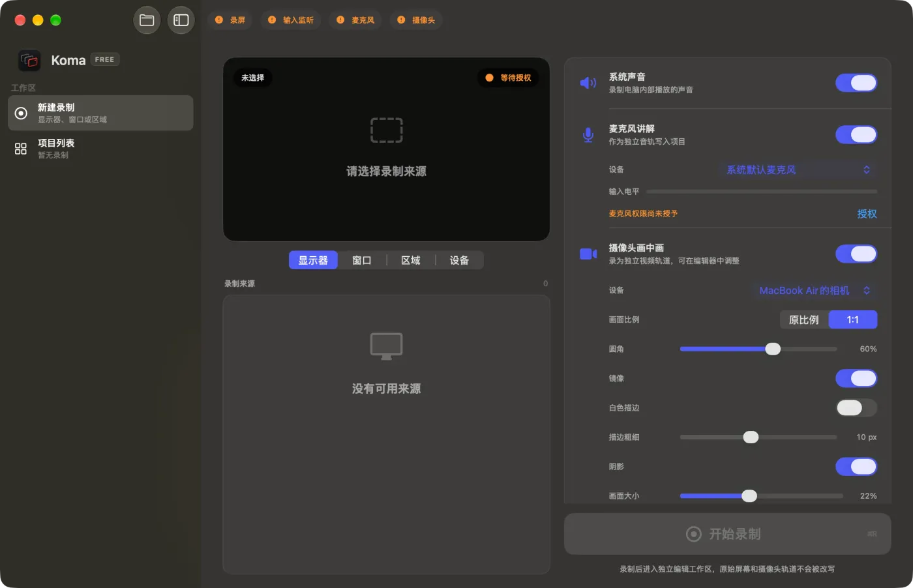Viewport: 913px width, 588px height.
Task: Switch to the 区域 source tab
Action: point(411,260)
